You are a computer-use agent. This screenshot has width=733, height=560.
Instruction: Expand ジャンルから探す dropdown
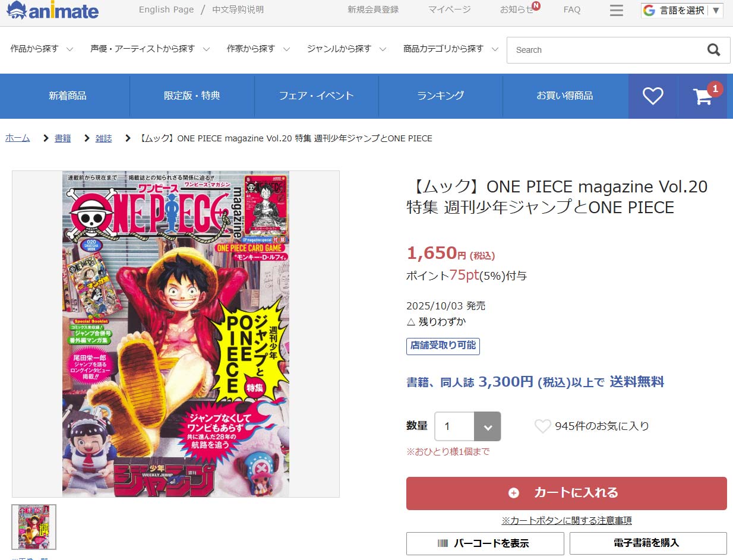(347, 49)
